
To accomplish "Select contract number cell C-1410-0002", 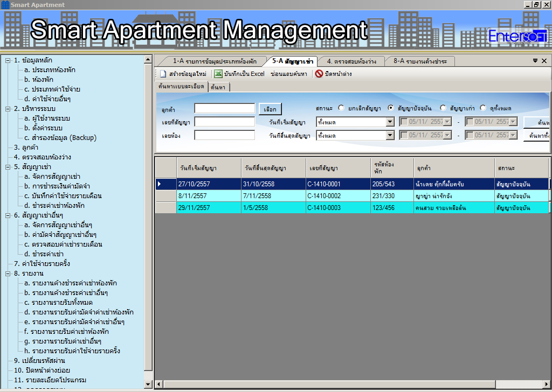I will [338, 196].
